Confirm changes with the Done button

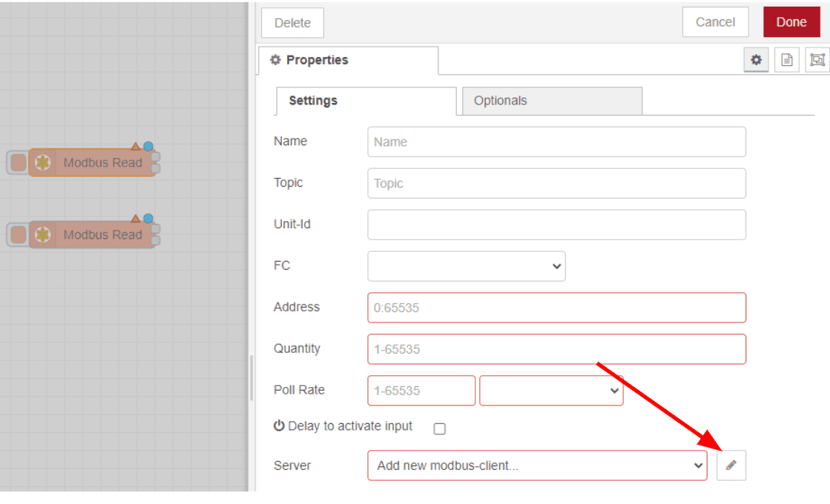791,21
